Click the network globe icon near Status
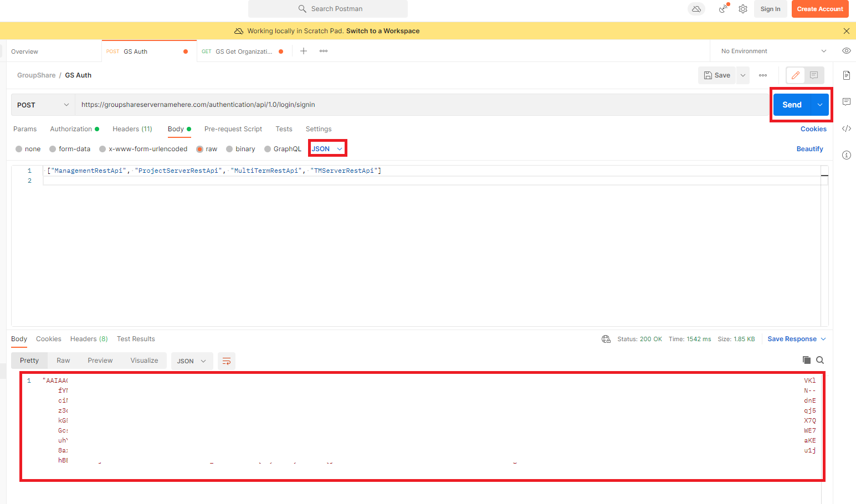The height and width of the screenshot is (504, 856). pyautogui.click(x=606, y=339)
